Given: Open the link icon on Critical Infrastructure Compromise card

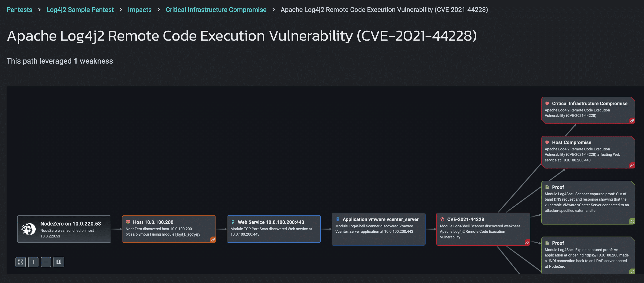Looking at the screenshot, I should pyautogui.click(x=632, y=121).
